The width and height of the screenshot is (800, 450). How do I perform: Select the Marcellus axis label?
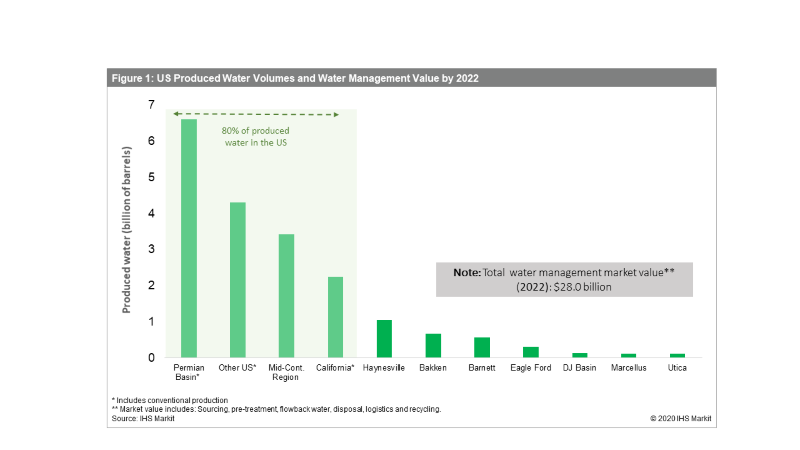(628, 367)
